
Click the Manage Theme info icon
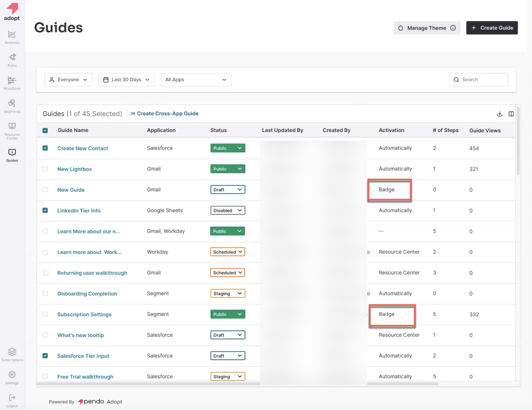pos(453,28)
